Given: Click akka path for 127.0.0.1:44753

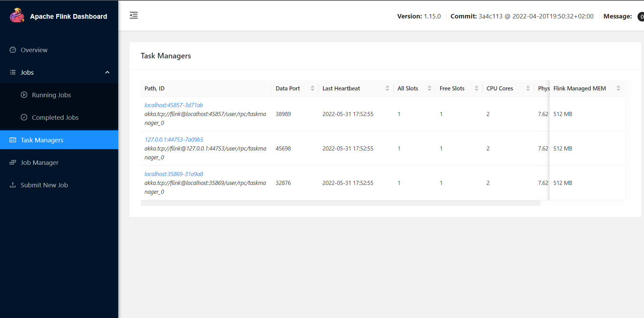Looking at the screenshot, I should click(205, 153).
